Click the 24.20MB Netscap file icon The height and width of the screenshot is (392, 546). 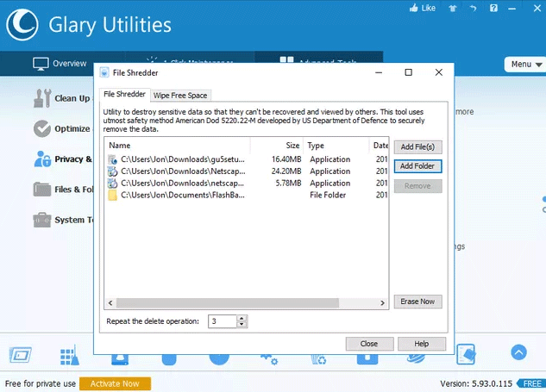112,171
